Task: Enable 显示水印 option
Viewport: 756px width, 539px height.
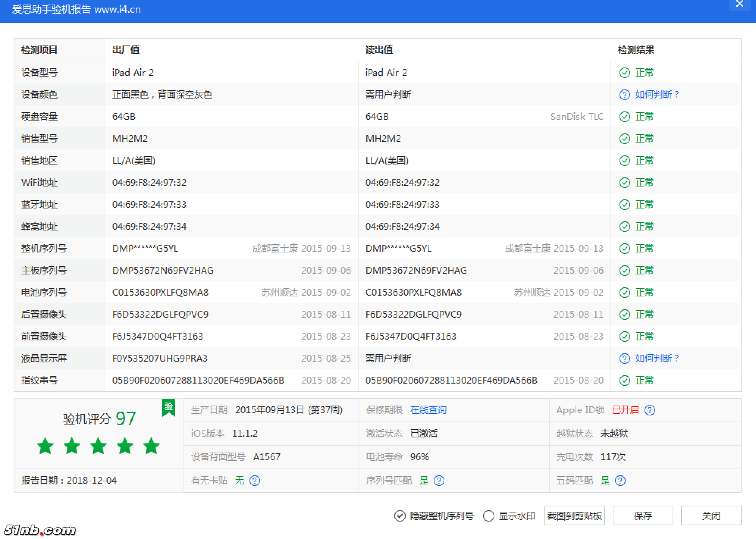Action: [x=489, y=516]
